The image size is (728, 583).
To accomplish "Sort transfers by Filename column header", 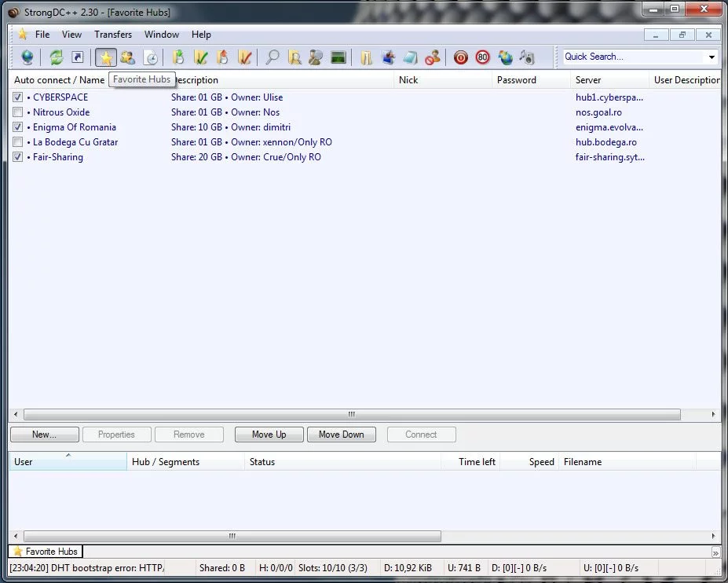I will (x=627, y=462).
